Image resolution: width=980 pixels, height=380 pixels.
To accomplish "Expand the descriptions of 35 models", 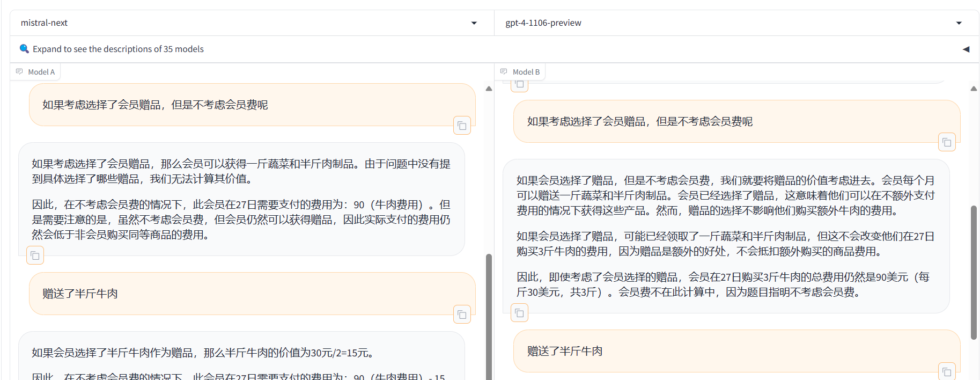I will pyautogui.click(x=118, y=49).
